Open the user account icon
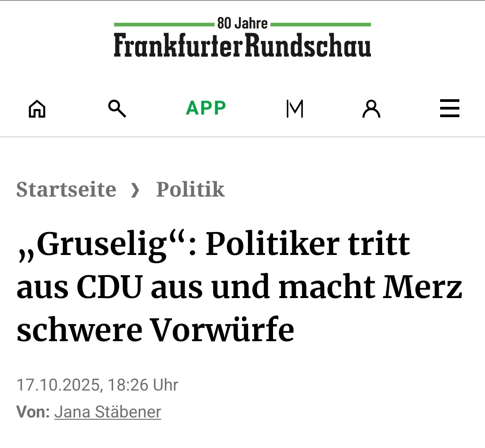The image size is (485, 448). click(371, 109)
